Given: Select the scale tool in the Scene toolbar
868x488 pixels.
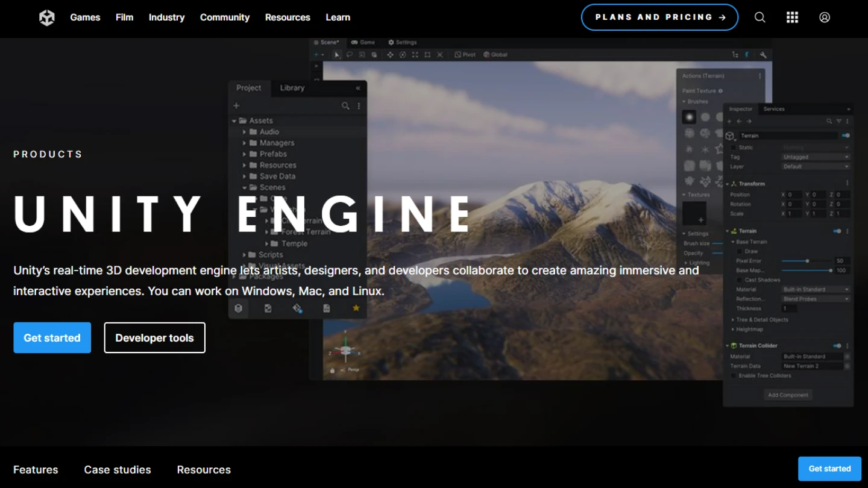Looking at the screenshot, I should pos(415,55).
